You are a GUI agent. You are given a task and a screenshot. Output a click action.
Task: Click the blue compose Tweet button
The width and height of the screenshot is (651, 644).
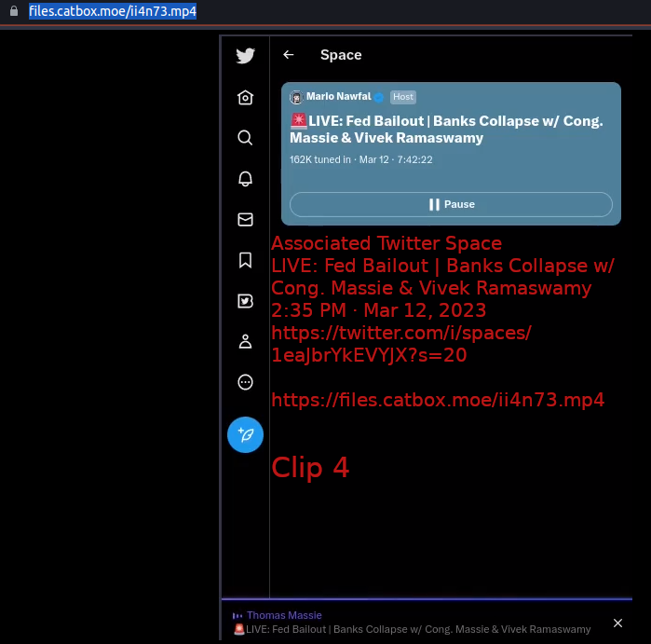pyautogui.click(x=245, y=434)
